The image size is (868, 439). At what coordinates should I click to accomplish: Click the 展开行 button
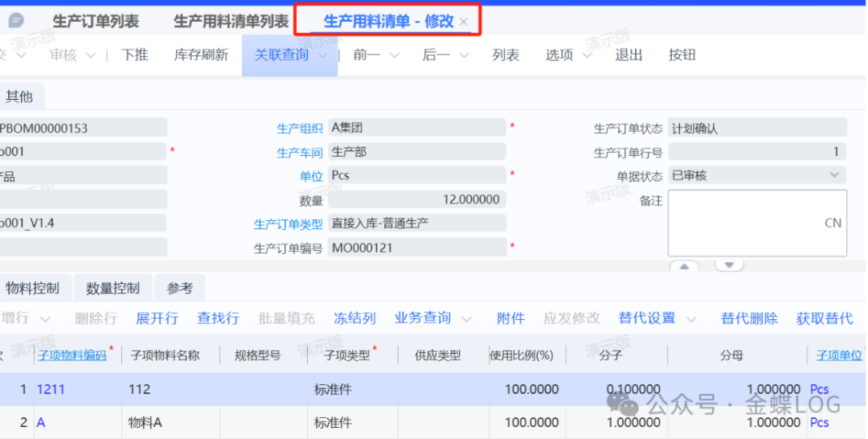tap(157, 318)
